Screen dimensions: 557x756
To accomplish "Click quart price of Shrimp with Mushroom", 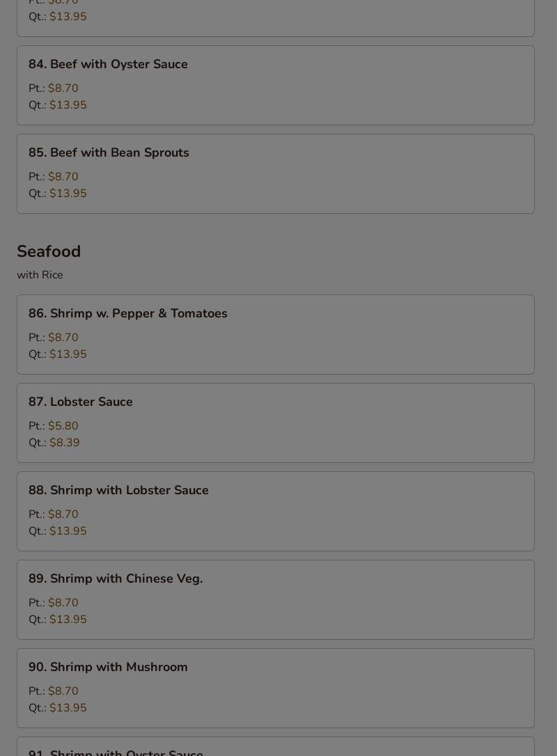I will click(68, 708).
